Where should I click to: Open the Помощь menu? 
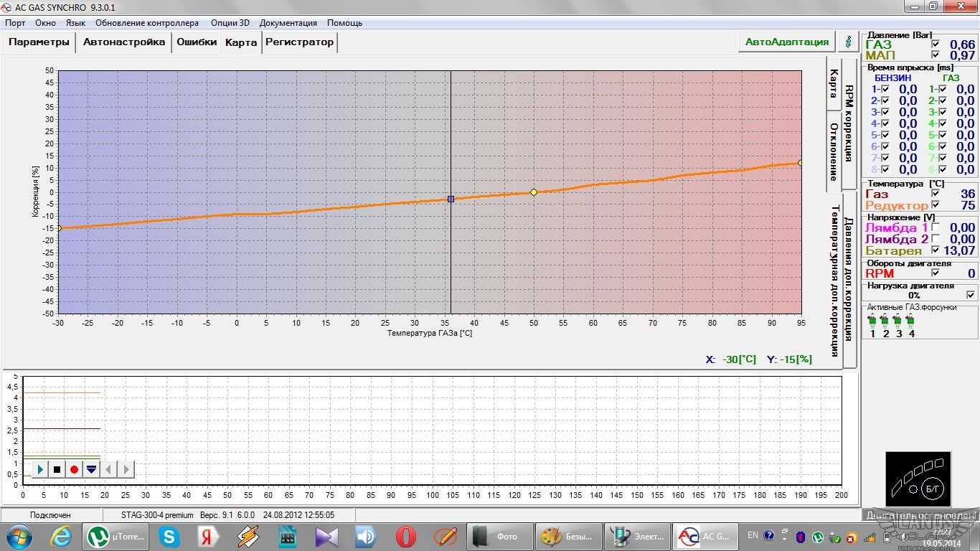point(344,23)
